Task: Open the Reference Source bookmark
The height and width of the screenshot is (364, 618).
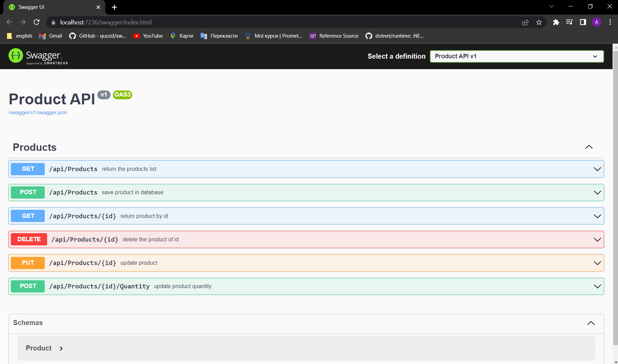Action: coord(334,36)
